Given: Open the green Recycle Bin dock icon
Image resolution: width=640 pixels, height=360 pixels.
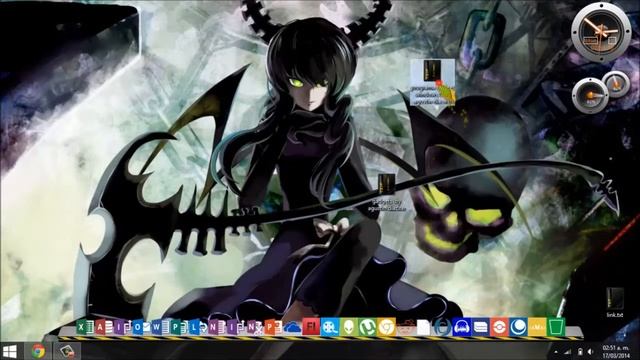Looking at the screenshot, I should 556,327.
